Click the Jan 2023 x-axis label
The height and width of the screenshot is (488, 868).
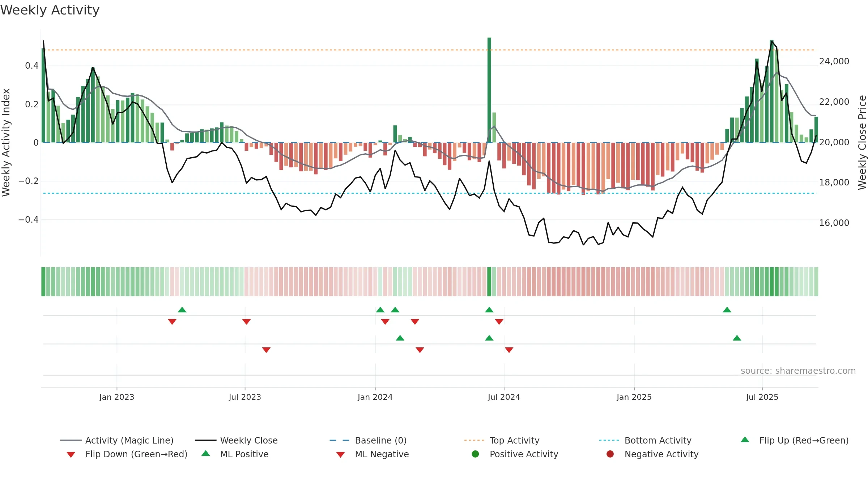pos(117,397)
